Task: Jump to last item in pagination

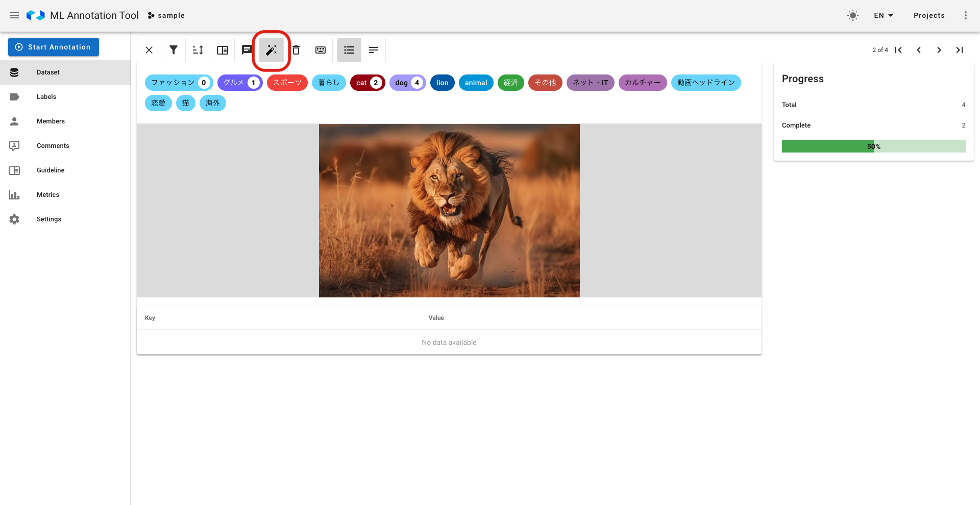Action: (960, 50)
